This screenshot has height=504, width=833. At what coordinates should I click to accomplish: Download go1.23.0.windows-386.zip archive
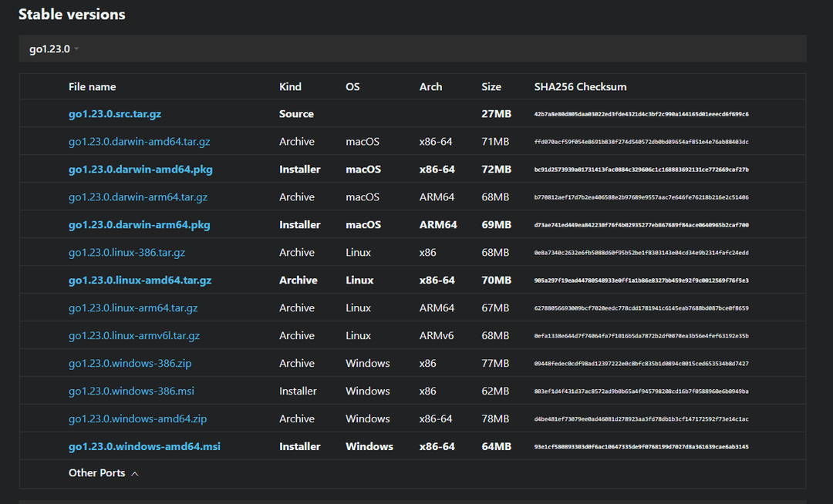point(129,364)
